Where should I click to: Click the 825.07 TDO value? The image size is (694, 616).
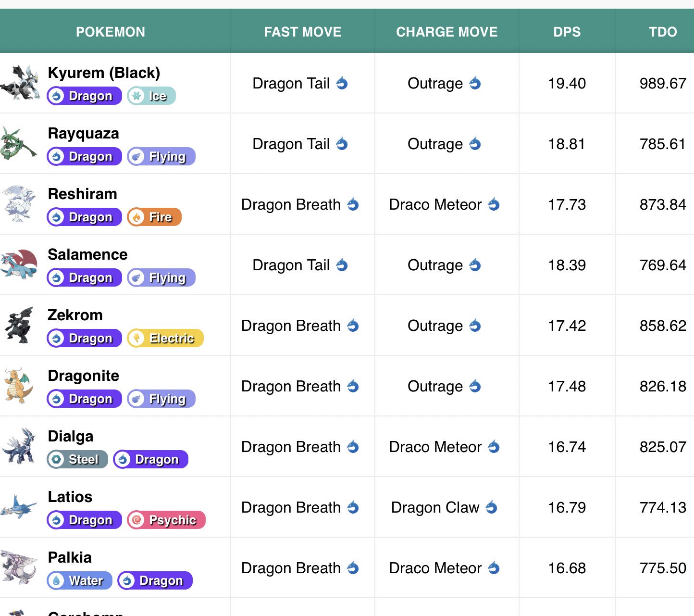[663, 447]
